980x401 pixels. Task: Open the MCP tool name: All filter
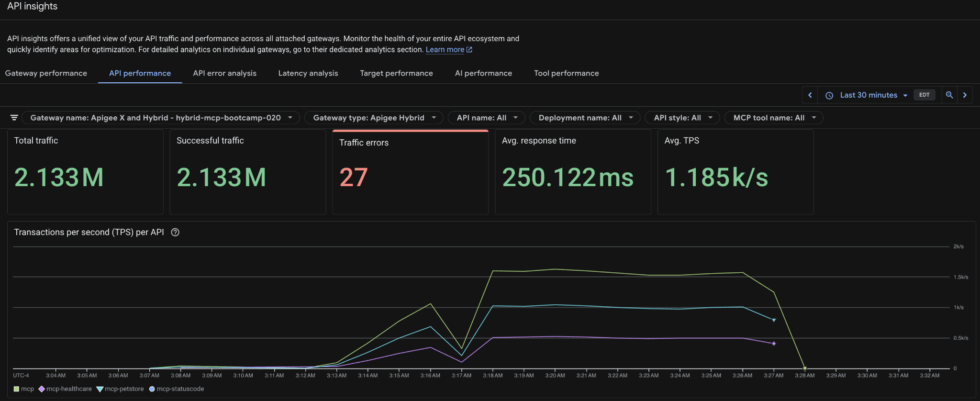tap(774, 118)
